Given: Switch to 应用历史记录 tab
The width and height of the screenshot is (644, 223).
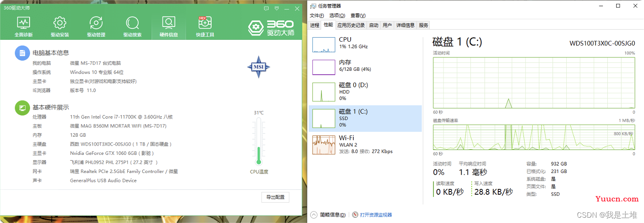Looking at the screenshot, I should (351, 25).
